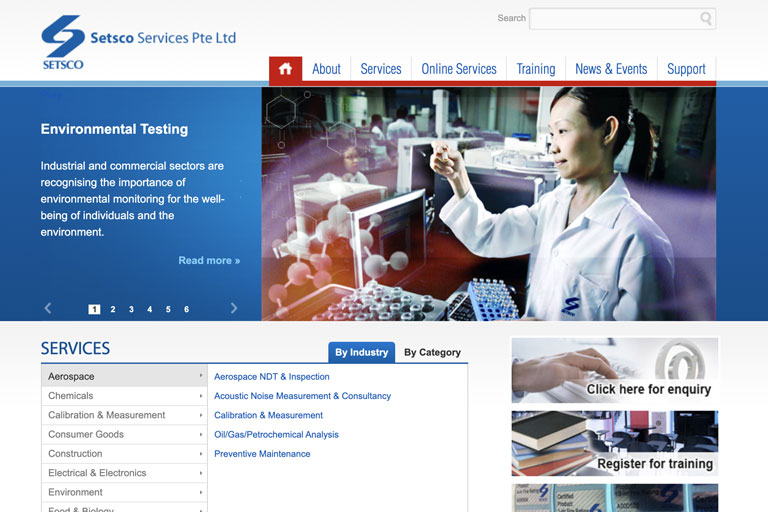Advance to next slide with right arrow
The height and width of the screenshot is (512, 768).
pos(234,308)
